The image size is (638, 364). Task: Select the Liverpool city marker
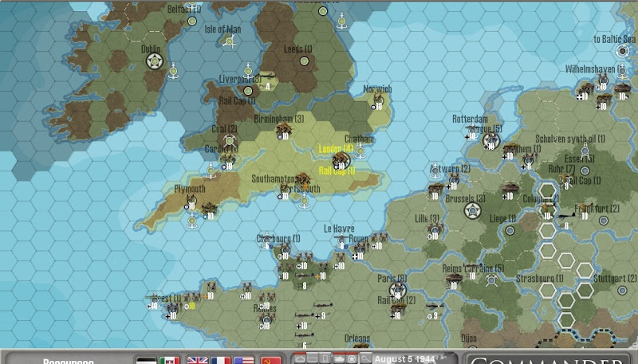pyautogui.click(x=248, y=91)
